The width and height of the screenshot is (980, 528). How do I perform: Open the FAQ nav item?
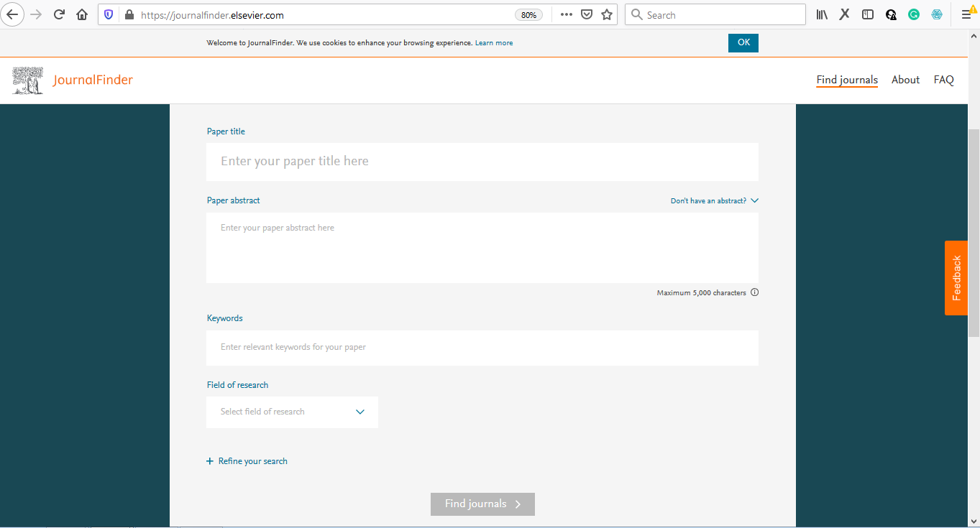[944, 80]
